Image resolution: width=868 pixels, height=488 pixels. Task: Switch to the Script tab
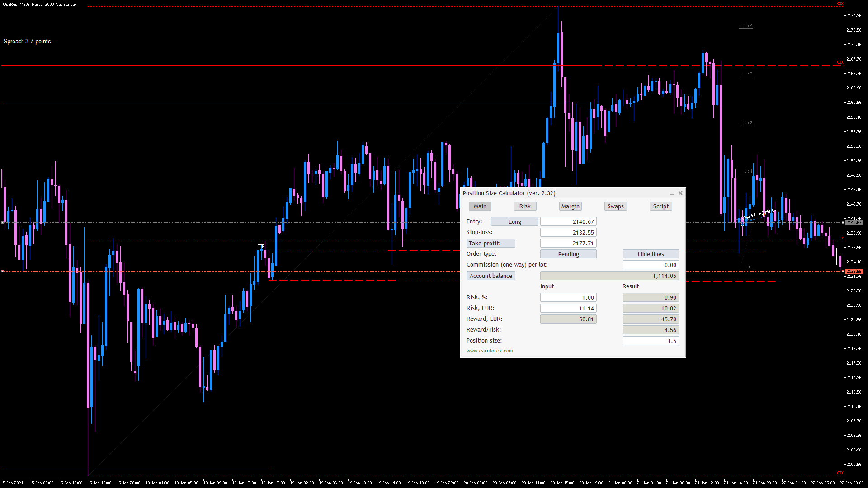pos(660,206)
